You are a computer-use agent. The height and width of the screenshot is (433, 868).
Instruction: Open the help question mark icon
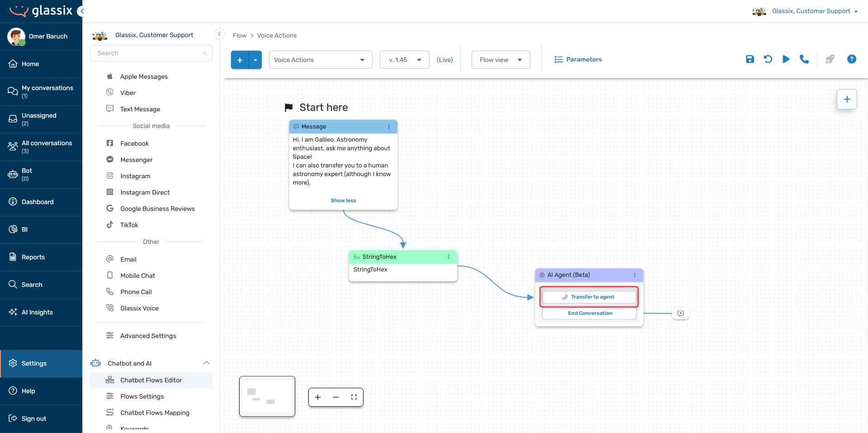coord(851,59)
